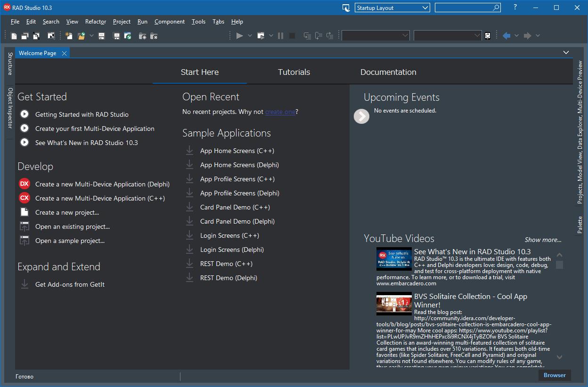Click YouTube Videos scrollbar down arrow
The image size is (588, 387).
559,357
